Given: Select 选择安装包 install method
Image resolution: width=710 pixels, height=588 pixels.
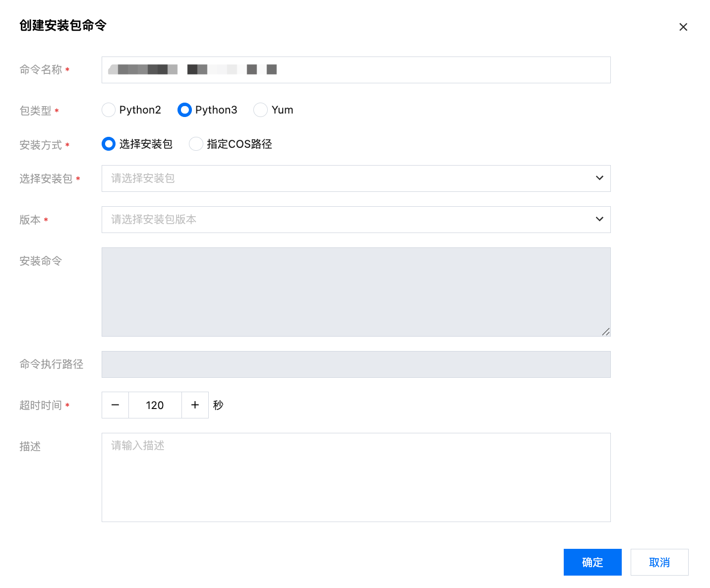Looking at the screenshot, I should pos(109,144).
